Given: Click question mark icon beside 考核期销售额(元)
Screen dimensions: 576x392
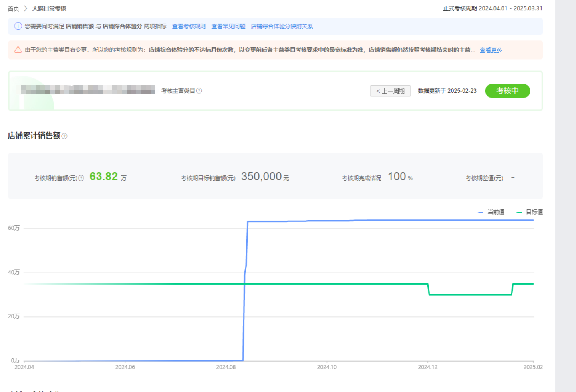Looking at the screenshot, I should 81,178.
